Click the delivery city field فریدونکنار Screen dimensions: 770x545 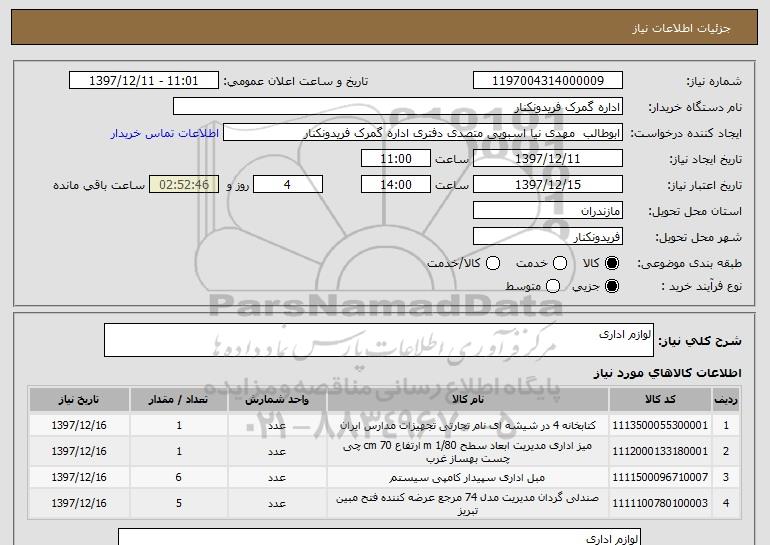tap(548, 237)
